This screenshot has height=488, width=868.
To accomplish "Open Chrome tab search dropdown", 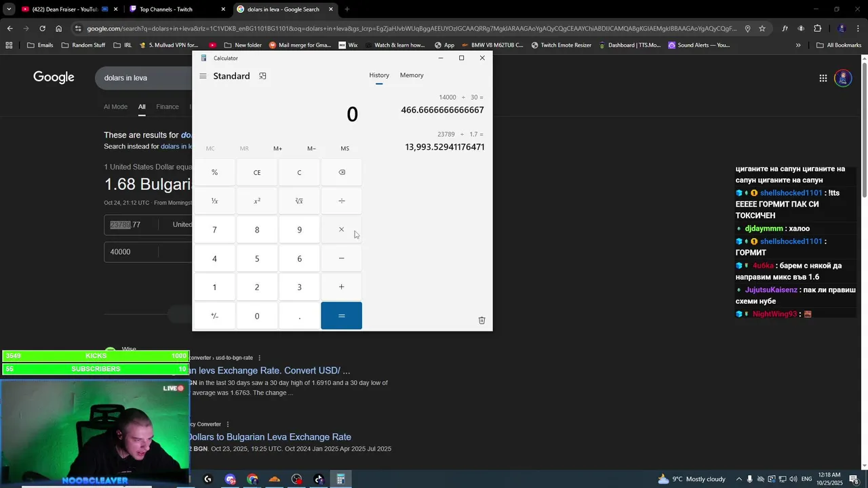I will [8, 9].
